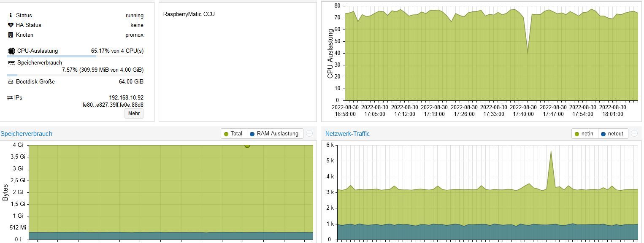The image size is (644, 243).
Task: Click the Speicherverbrauch panel title
Action: pyautogui.click(x=27, y=134)
